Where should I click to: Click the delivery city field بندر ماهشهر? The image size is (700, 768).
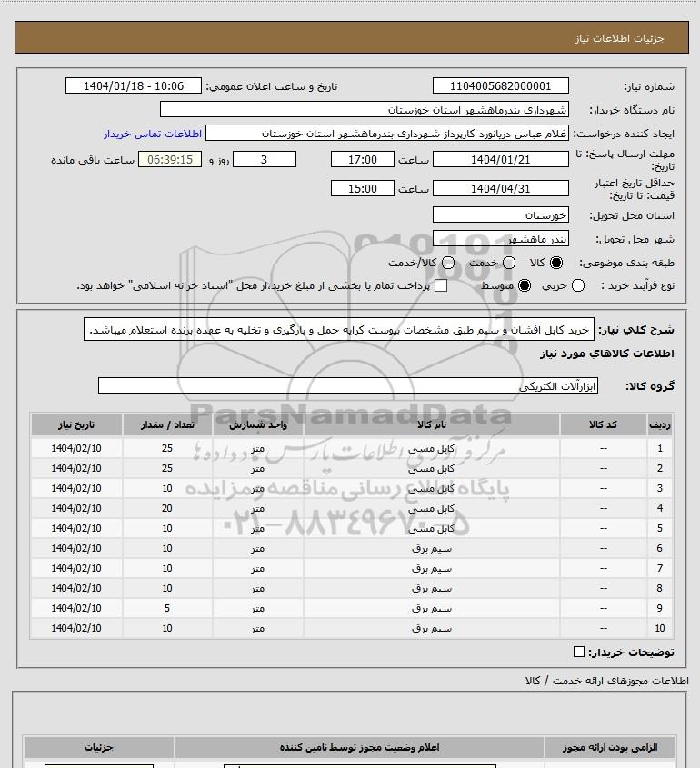501,239
